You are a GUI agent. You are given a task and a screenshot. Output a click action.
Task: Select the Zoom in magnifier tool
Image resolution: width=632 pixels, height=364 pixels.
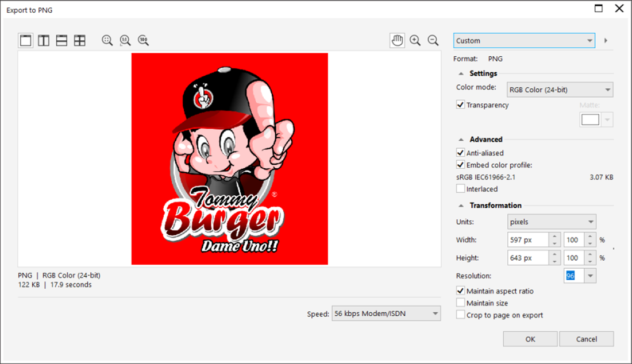tap(415, 40)
